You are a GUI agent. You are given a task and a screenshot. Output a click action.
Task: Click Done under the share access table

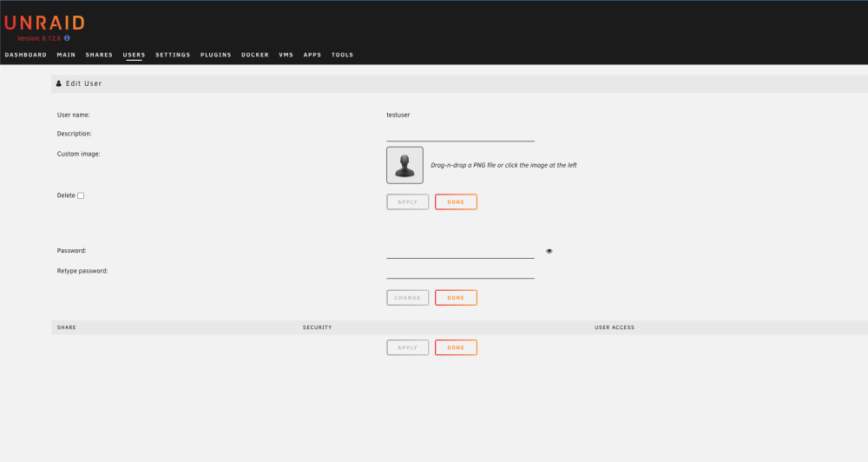point(457,347)
